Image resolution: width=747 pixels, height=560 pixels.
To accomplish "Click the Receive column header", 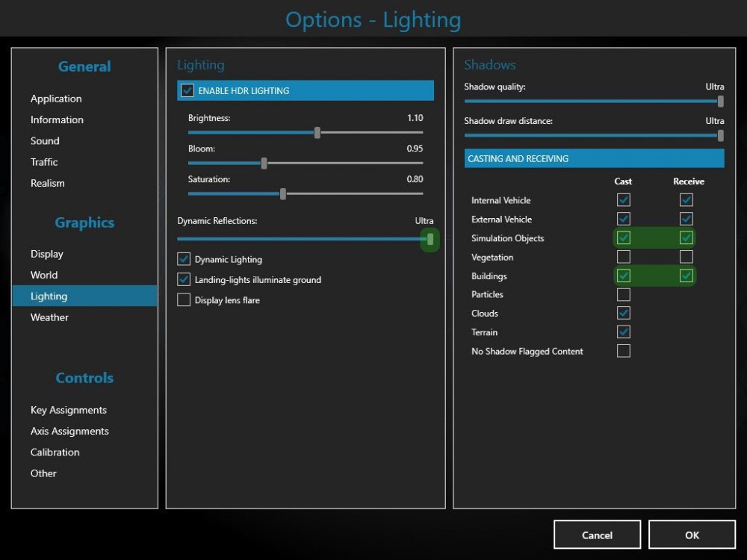I will point(689,181).
